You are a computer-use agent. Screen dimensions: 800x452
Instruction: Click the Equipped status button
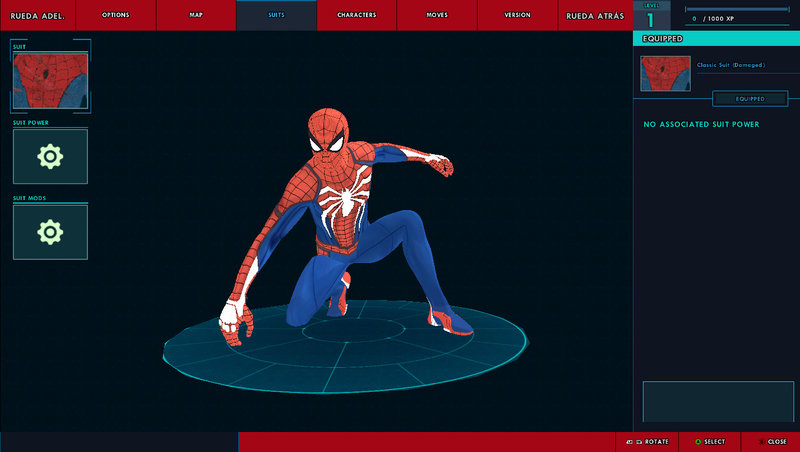pos(750,98)
